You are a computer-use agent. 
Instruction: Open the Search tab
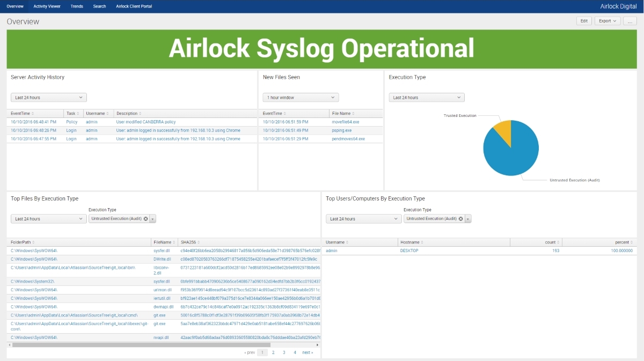[x=99, y=6]
